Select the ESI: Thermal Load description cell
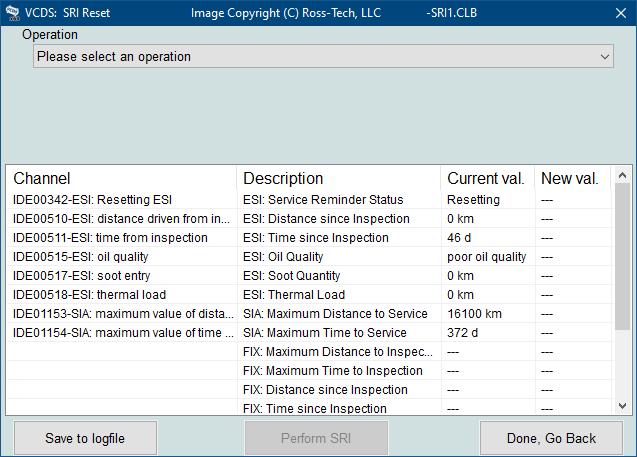The height and width of the screenshot is (457, 637). point(294,295)
